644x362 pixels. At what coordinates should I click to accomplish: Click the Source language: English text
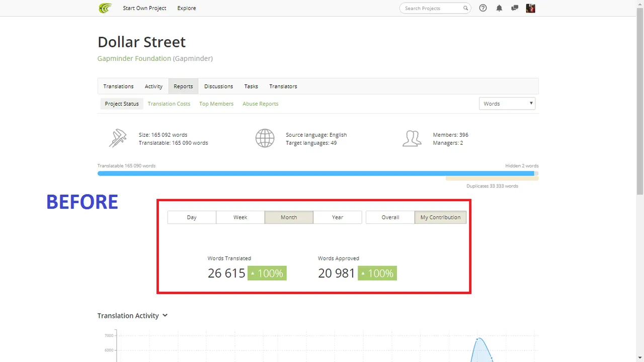tap(316, 135)
